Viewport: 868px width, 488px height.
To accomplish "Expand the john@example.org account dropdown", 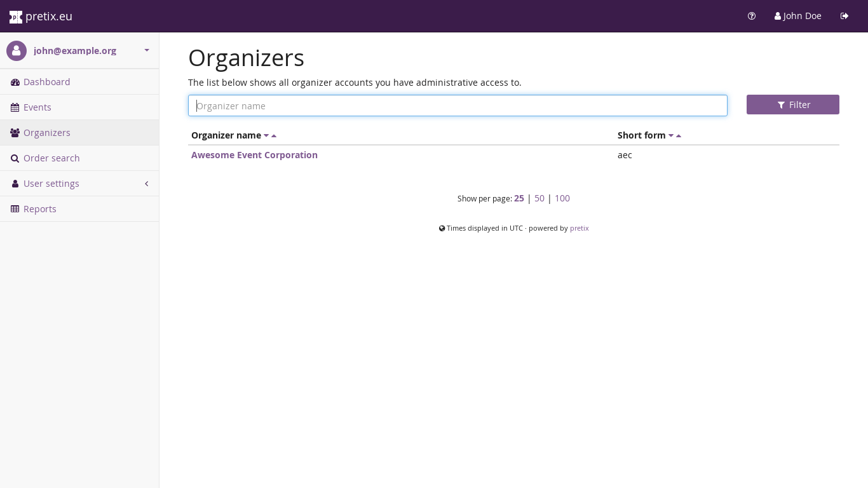I will (x=147, y=50).
